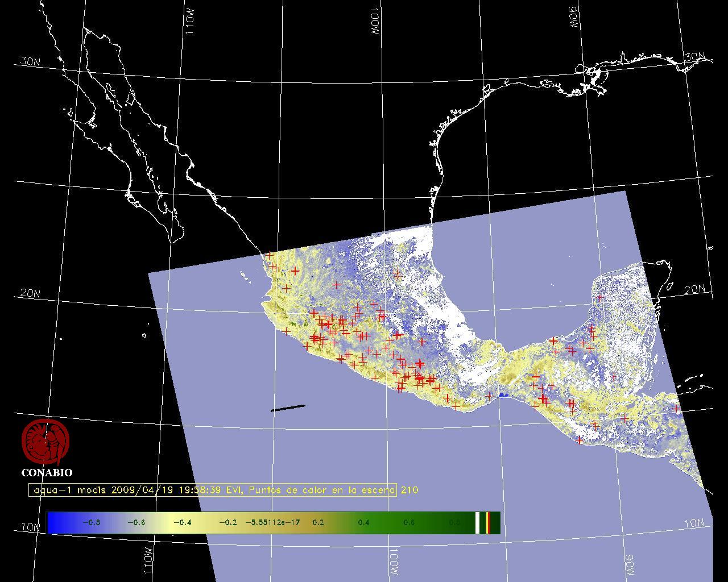Click the red CONABIO emblem logo
Image resolution: width=728 pixels, height=582 pixels.
pos(45,442)
